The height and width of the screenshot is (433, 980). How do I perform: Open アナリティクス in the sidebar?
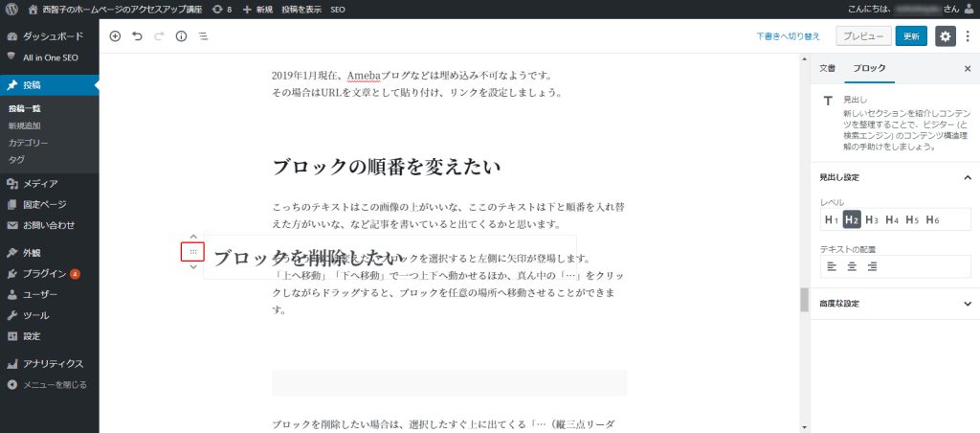click(50, 363)
